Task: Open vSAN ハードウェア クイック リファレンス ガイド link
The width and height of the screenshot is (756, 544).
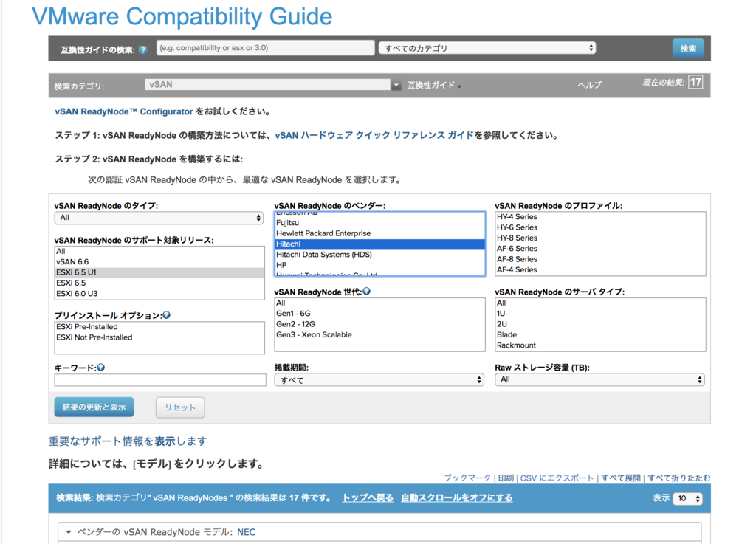Action: click(374, 135)
